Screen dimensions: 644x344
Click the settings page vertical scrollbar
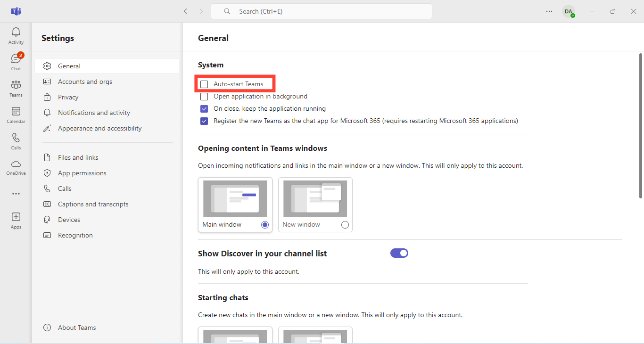click(x=641, y=126)
